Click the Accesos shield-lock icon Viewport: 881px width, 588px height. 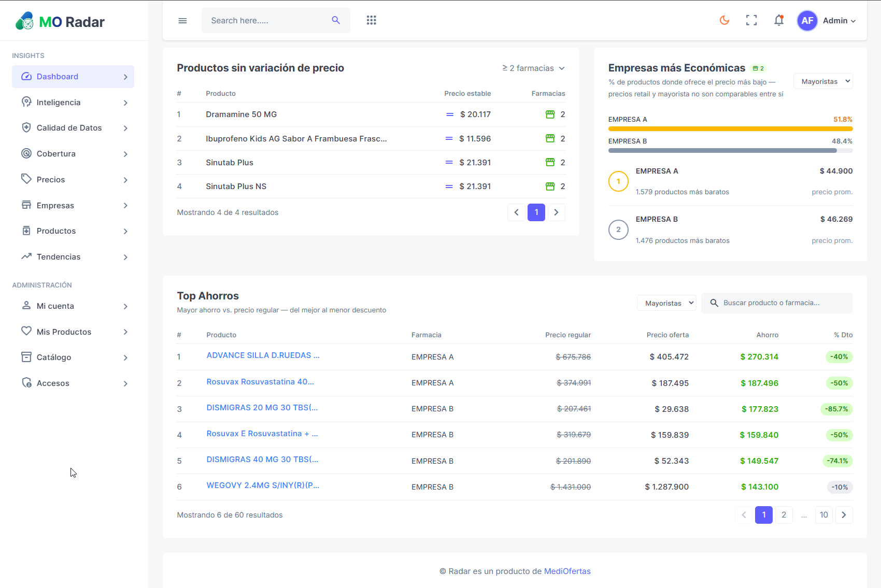point(26,383)
